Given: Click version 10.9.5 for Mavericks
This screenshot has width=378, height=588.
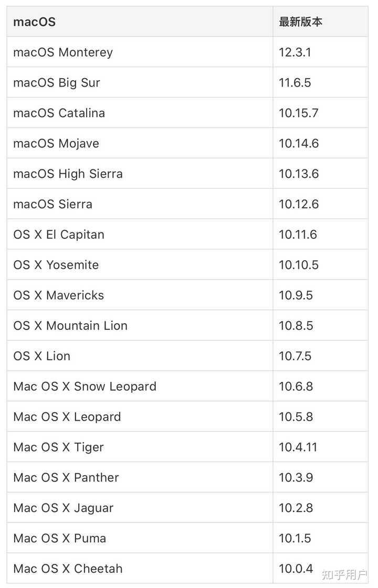Looking at the screenshot, I should pos(296,295).
